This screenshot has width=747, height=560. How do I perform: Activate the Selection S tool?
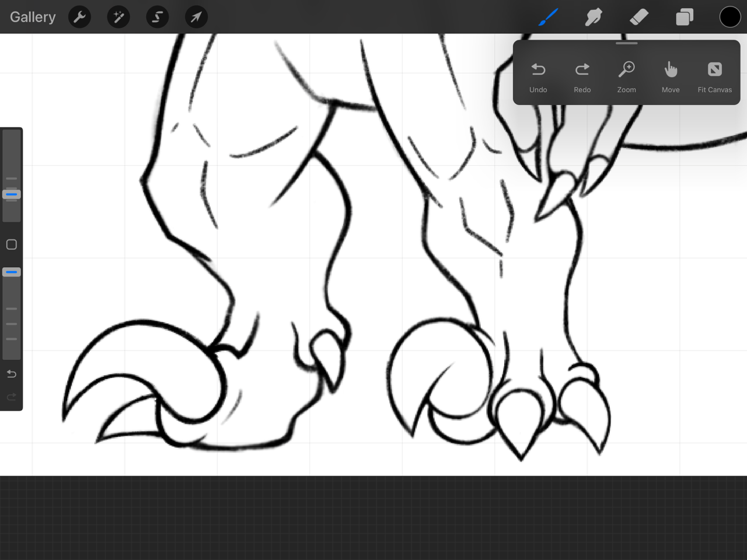(x=158, y=17)
